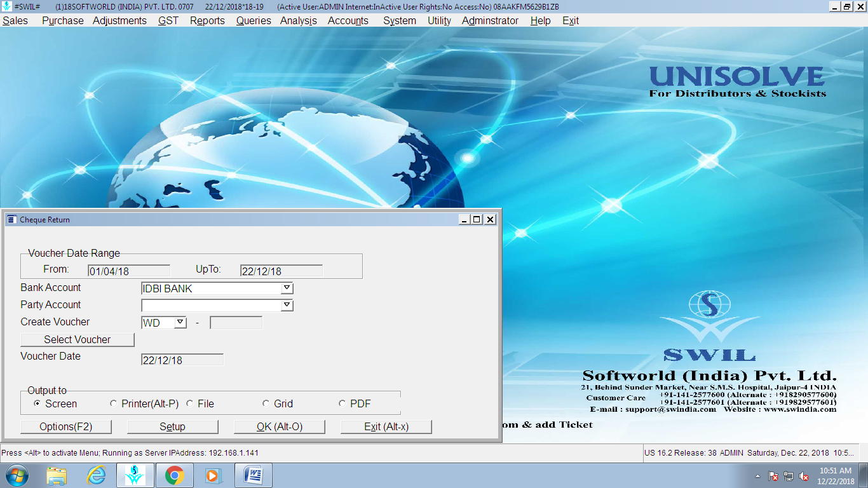
Task: Click the From date field
Action: [129, 271]
